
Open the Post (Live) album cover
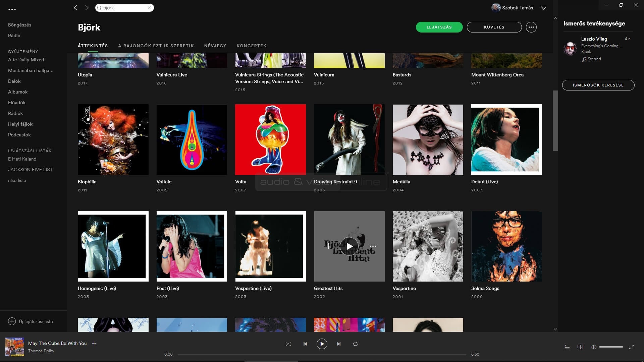(x=192, y=246)
